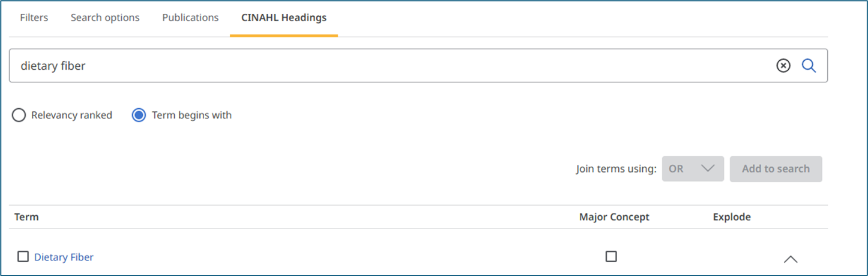Select the CINAHL Headings tab
The image size is (868, 276).
tap(284, 17)
